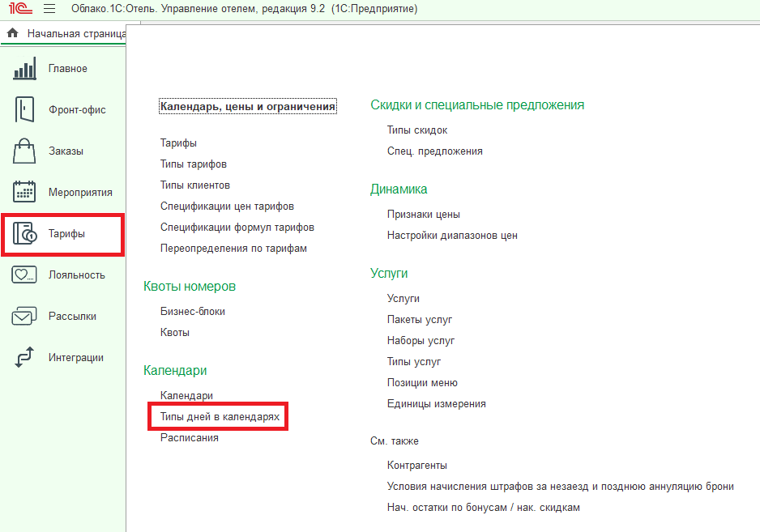Click the Рассылки envelope icon
The width and height of the screenshot is (760, 532).
(x=24, y=316)
